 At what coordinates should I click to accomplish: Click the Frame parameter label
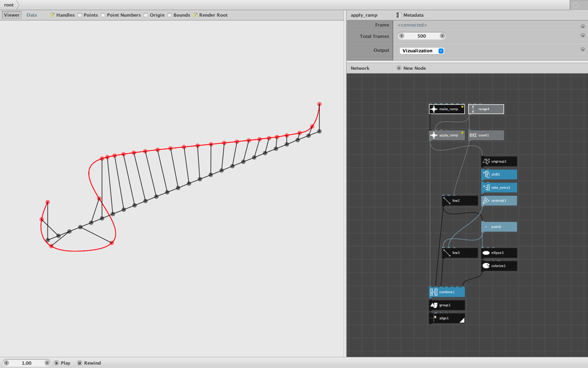click(382, 25)
